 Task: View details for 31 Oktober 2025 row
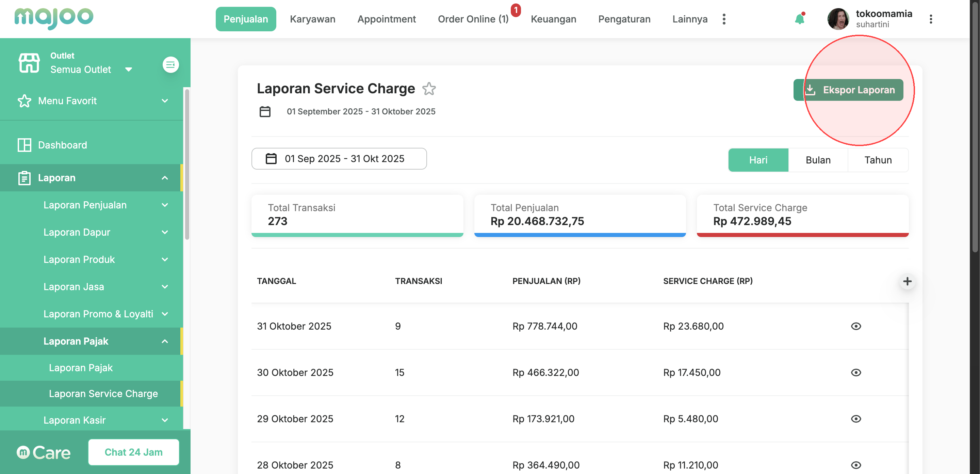click(x=855, y=326)
